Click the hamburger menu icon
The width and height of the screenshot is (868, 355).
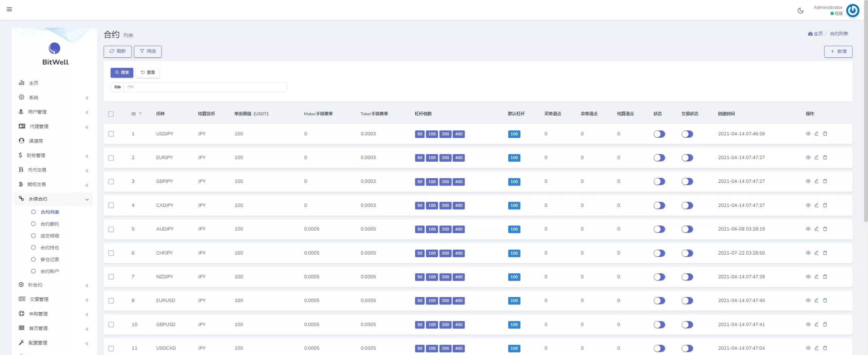[x=9, y=9]
